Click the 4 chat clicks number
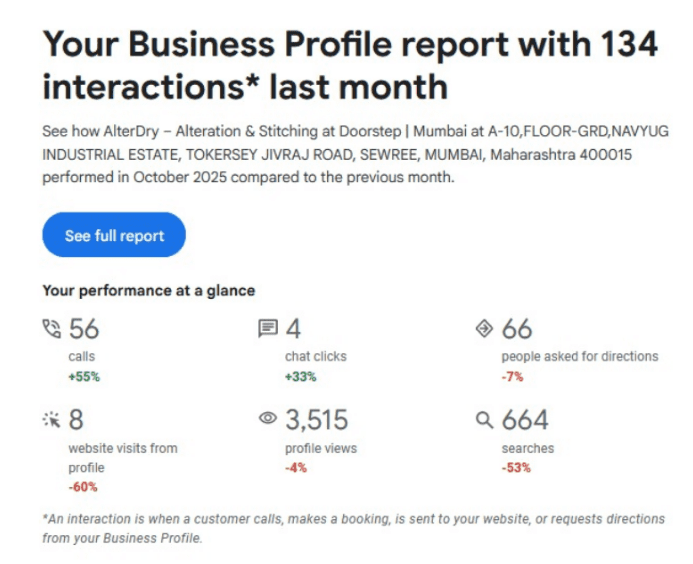Screen dimensions: 693x564 coord(294,328)
